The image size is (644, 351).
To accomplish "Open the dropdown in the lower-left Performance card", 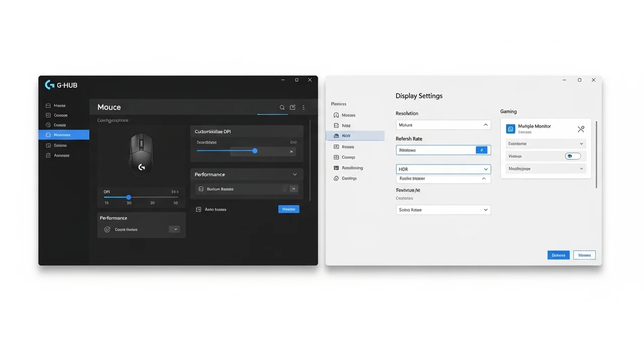I will point(175,229).
